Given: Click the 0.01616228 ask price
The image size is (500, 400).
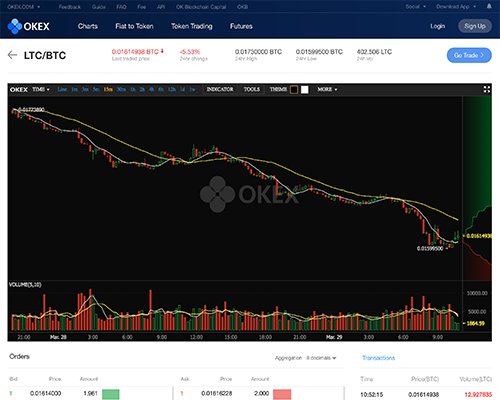Looking at the screenshot, I should tap(217, 394).
